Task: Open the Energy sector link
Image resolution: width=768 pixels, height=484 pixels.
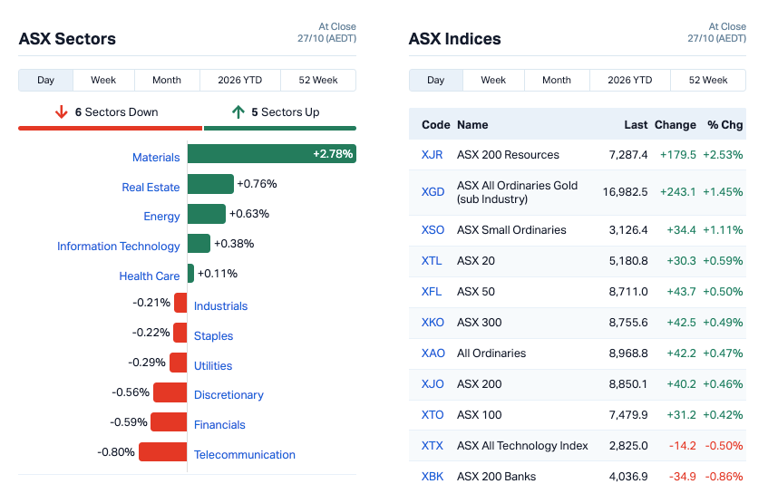Action: click(162, 217)
